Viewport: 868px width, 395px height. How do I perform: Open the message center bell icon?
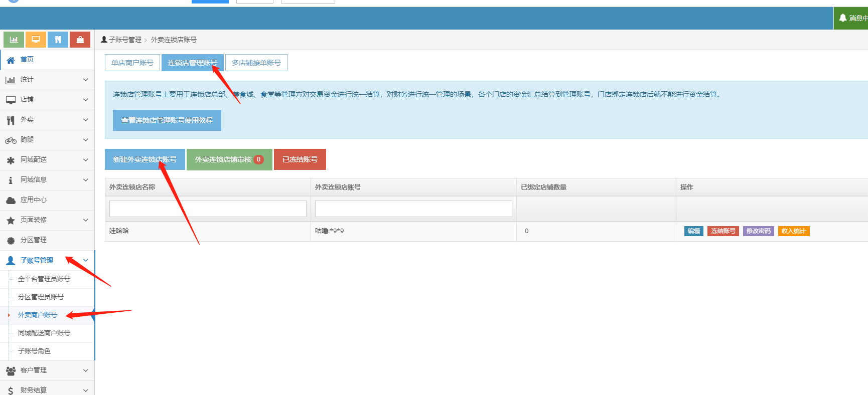(x=843, y=18)
